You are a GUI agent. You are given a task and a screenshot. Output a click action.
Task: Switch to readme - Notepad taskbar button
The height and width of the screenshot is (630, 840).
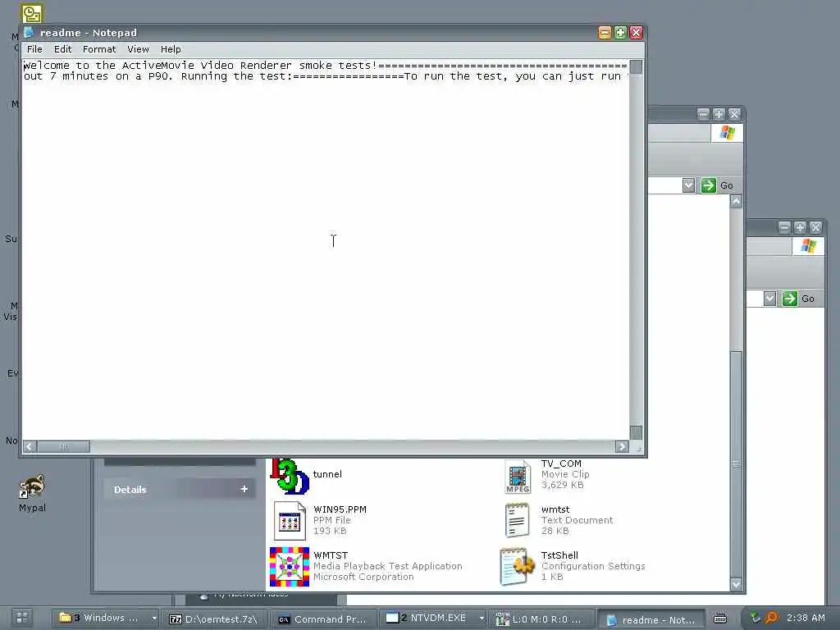(651, 619)
